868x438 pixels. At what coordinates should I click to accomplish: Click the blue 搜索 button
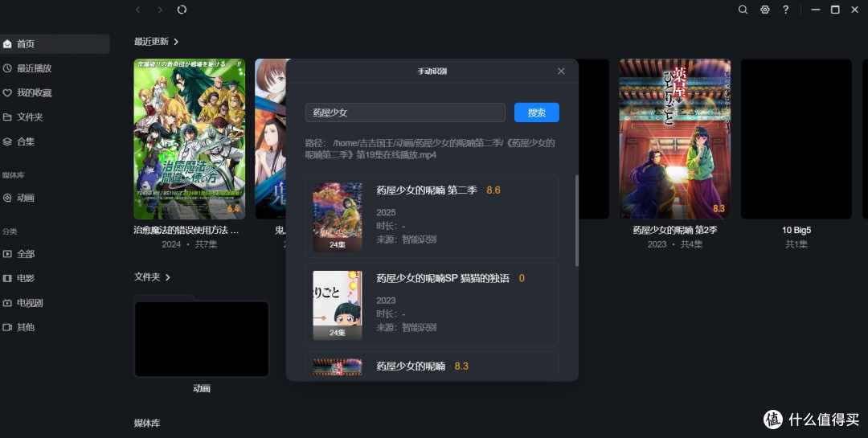pyautogui.click(x=536, y=113)
